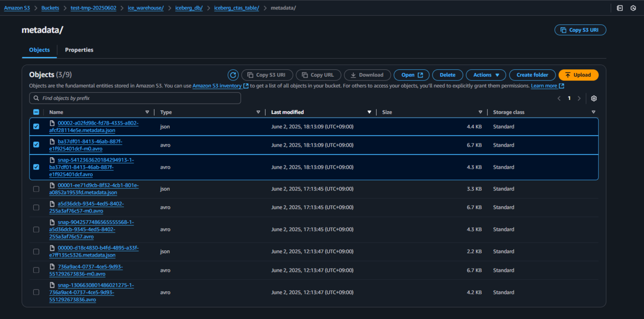The image size is (644, 319).
Task: Open iceberg_db/ breadcrumb folder
Action: (189, 8)
